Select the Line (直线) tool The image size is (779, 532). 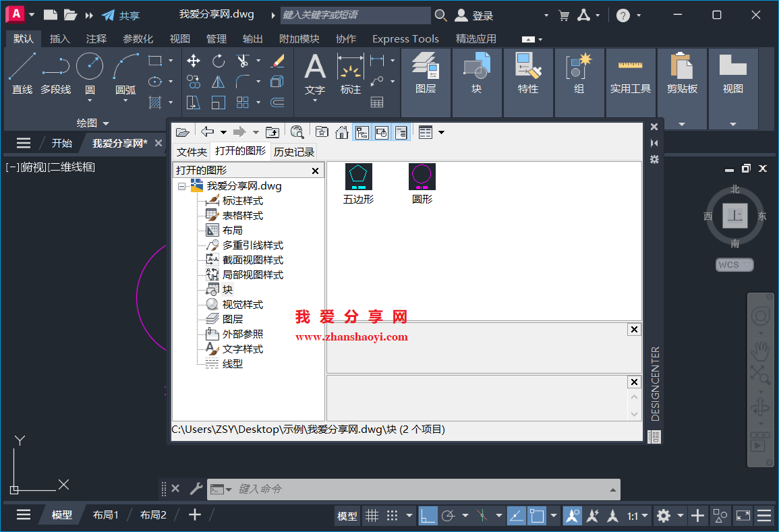(22, 73)
